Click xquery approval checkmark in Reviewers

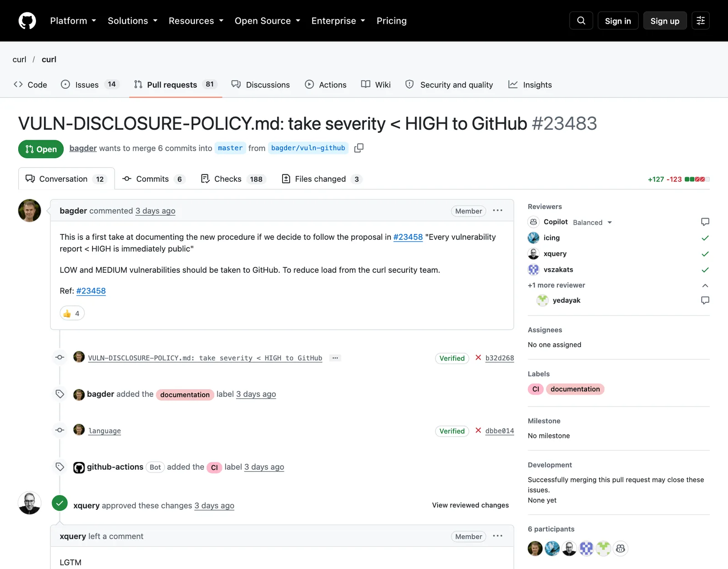pyautogui.click(x=705, y=254)
